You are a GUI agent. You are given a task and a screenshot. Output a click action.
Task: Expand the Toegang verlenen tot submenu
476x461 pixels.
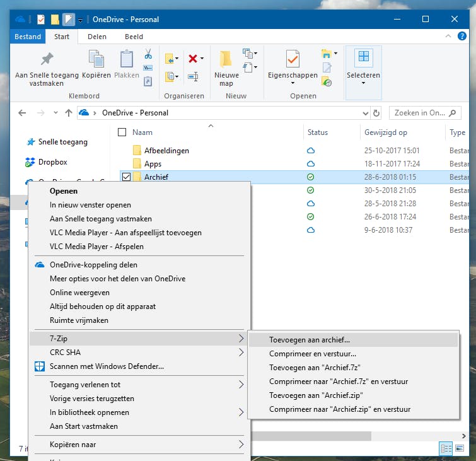pyautogui.click(x=241, y=385)
